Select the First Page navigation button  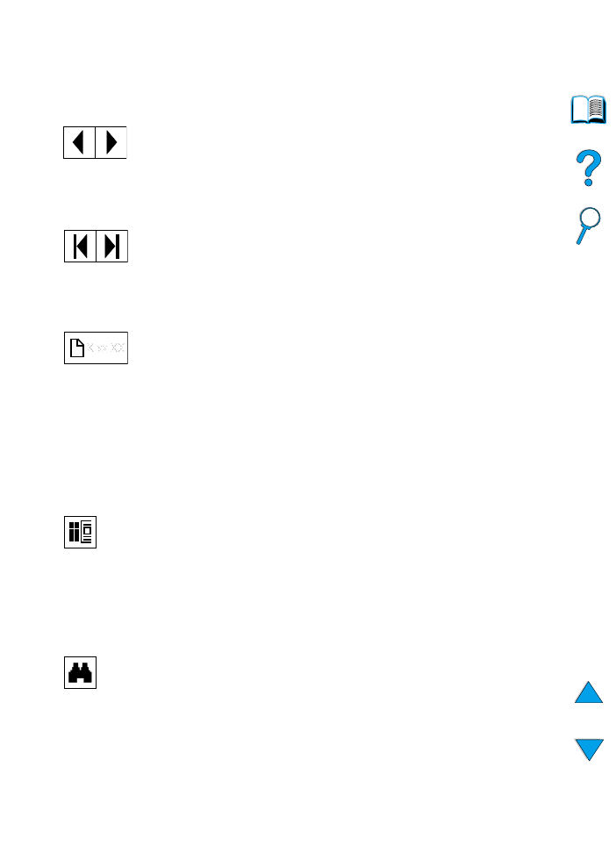coord(80,246)
